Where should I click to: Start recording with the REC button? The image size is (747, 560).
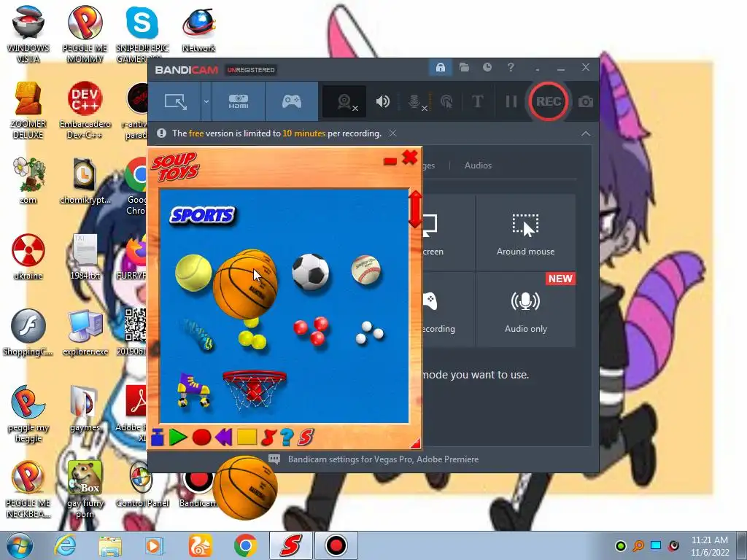(x=549, y=101)
